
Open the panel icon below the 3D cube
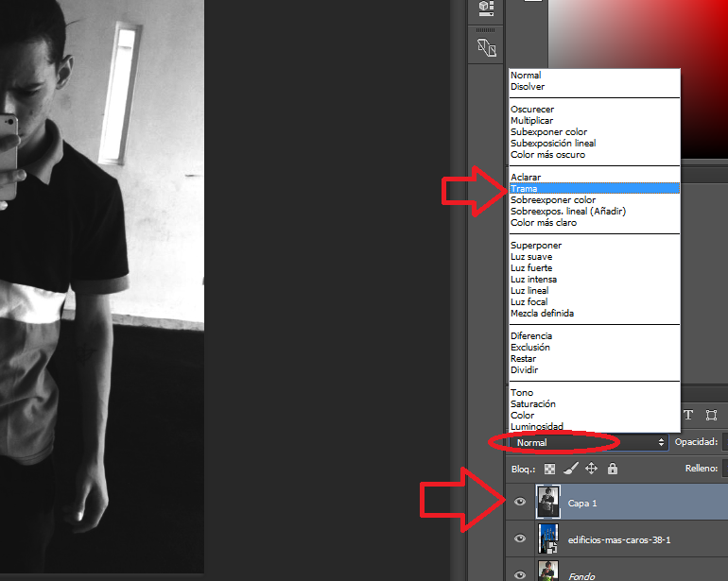pos(487,47)
